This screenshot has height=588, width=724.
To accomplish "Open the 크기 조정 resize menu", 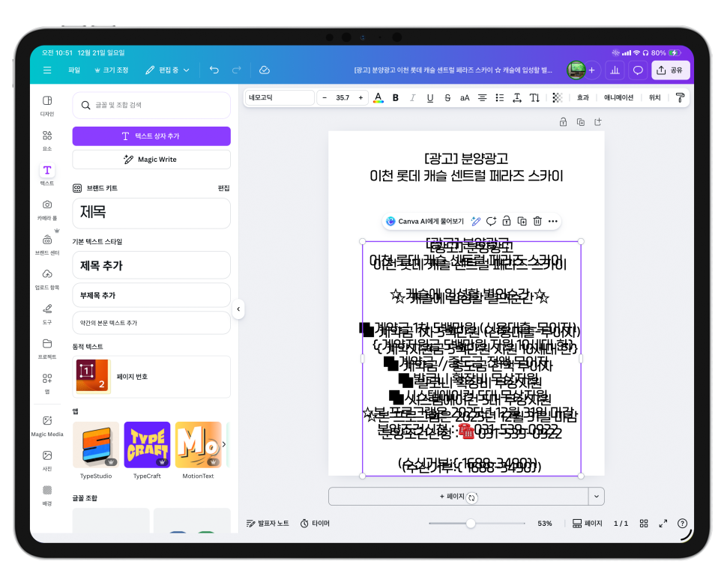I will click(111, 70).
